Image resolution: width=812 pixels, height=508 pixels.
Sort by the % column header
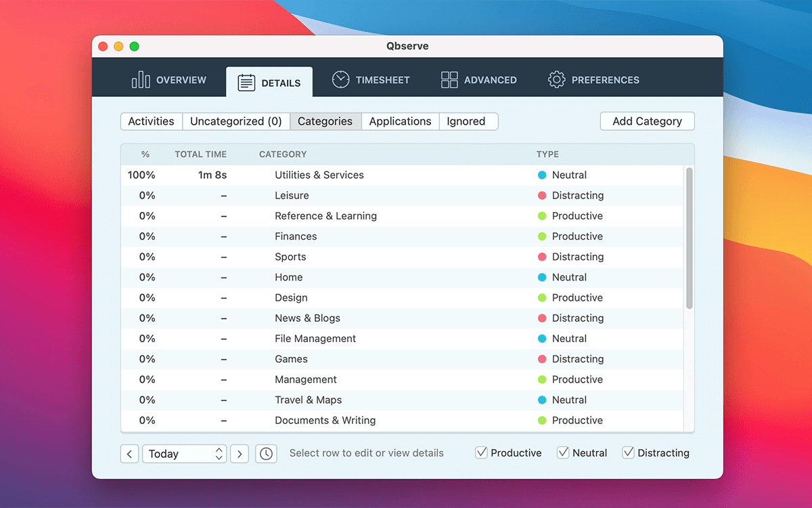[145, 154]
